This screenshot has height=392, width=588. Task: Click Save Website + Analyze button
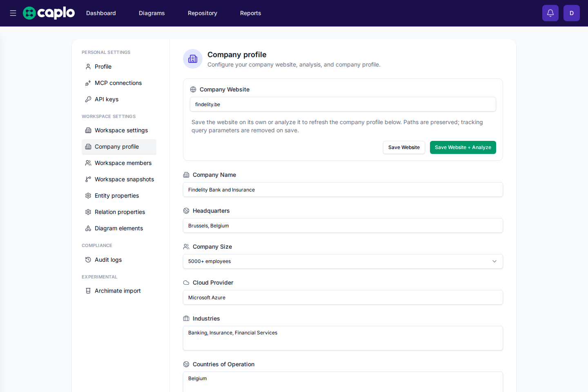463,147
